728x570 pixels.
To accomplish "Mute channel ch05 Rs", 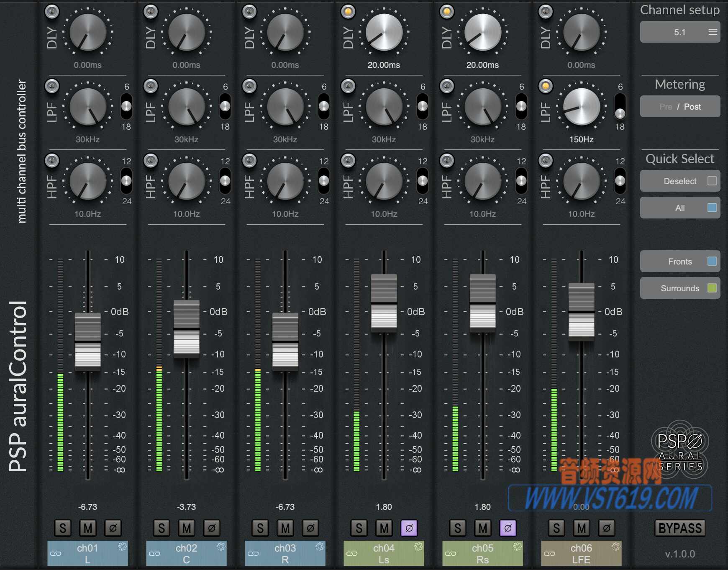I will 483,528.
